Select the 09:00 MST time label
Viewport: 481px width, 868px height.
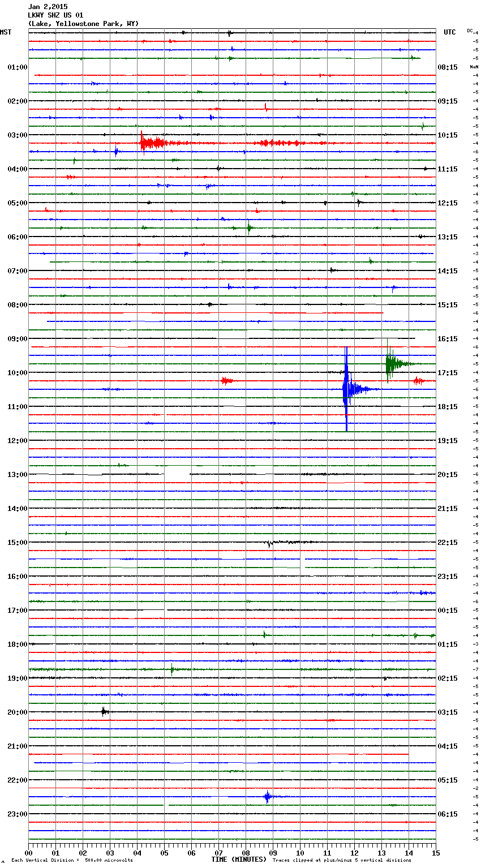[18, 339]
